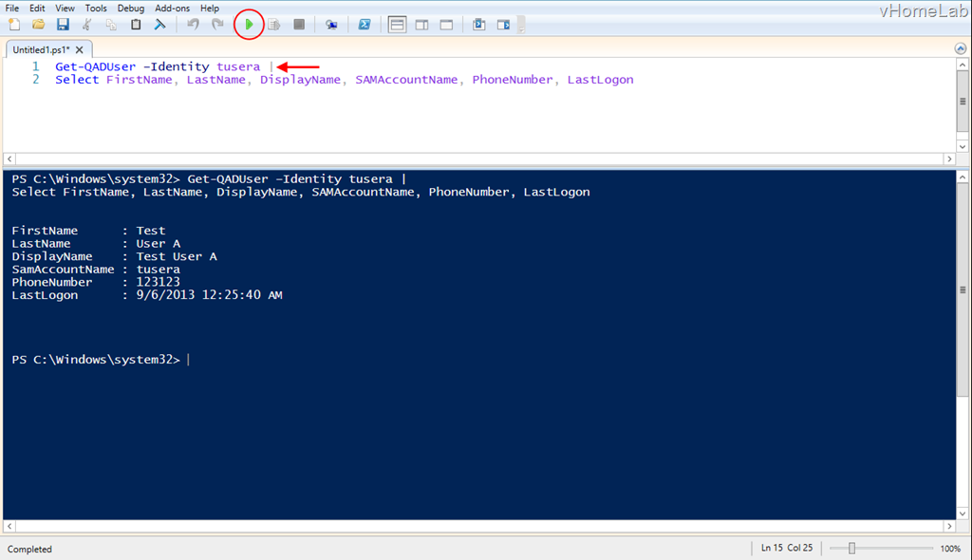Screen dimensions: 972x560
Task: Click the New script icon
Action: click(14, 25)
